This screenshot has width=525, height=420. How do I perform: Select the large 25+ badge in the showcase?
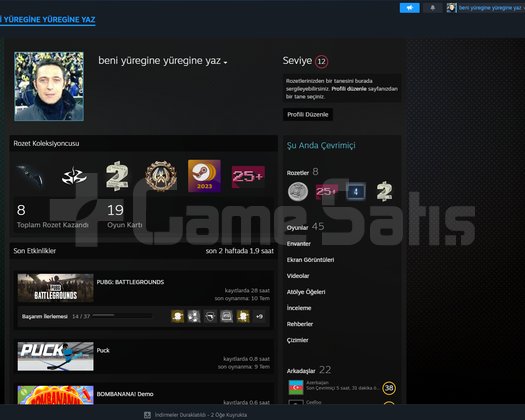pyautogui.click(x=248, y=176)
